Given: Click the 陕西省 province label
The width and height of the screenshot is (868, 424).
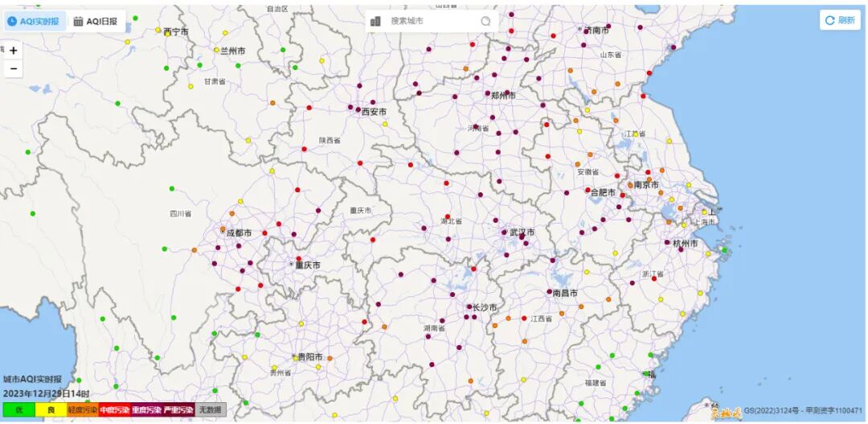Looking at the screenshot, I should click(330, 141).
